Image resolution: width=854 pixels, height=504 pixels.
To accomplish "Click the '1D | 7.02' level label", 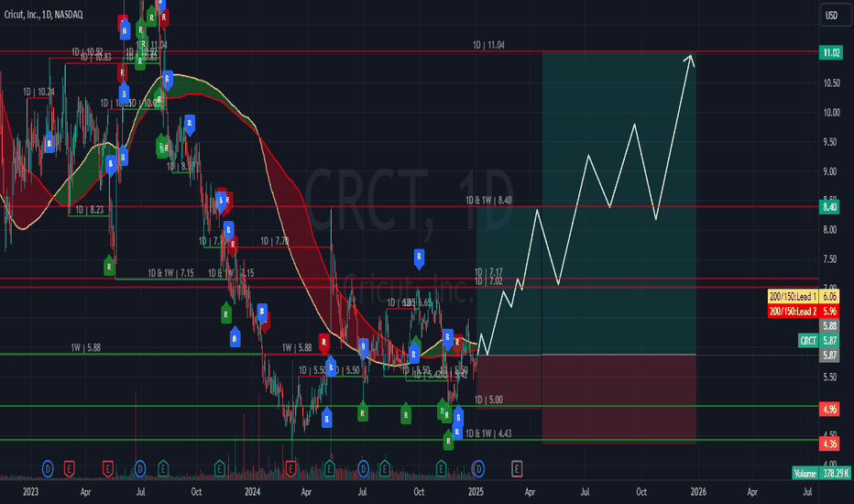I will coord(488,281).
